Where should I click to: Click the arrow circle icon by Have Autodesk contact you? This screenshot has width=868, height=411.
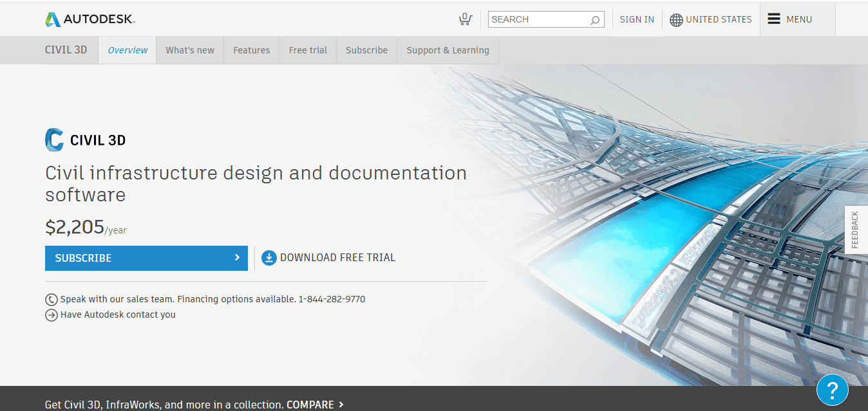(x=52, y=315)
